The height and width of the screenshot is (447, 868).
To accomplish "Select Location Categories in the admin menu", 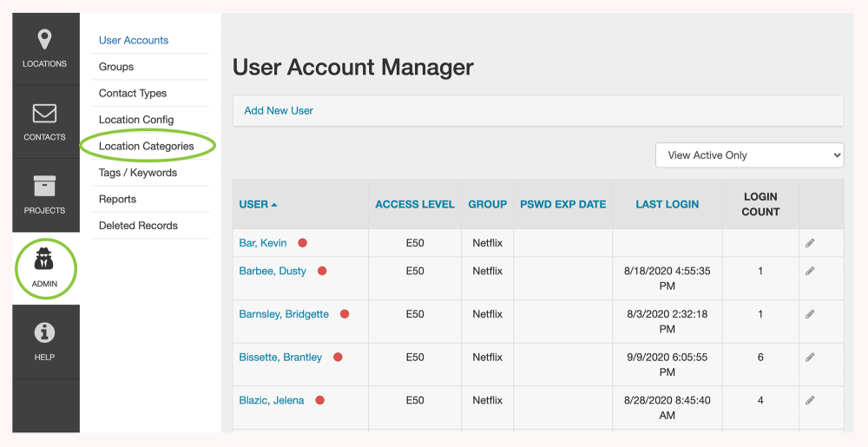I will [x=147, y=147].
